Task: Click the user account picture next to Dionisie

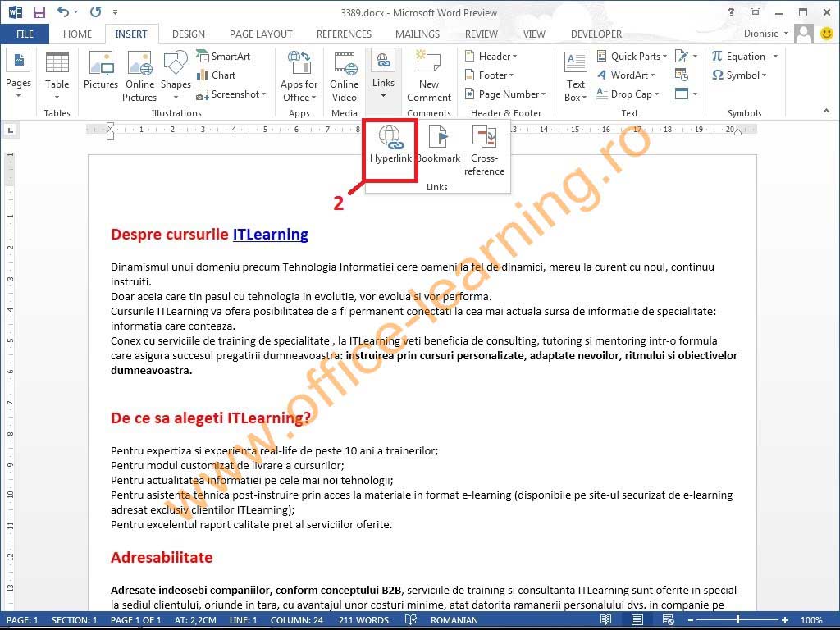Action: click(804, 34)
